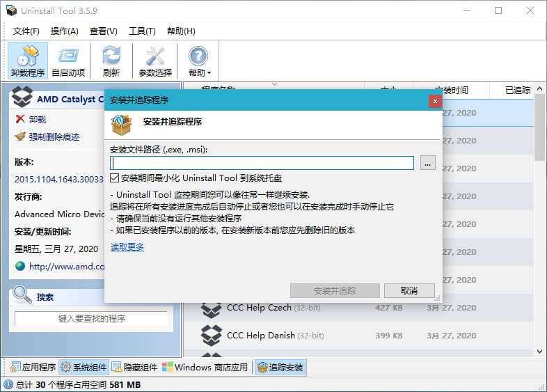Click the AMD Catalyst box icon in panel
Image resolution: width=547 pixels, height=392 pixels.
tap(22, 97)
